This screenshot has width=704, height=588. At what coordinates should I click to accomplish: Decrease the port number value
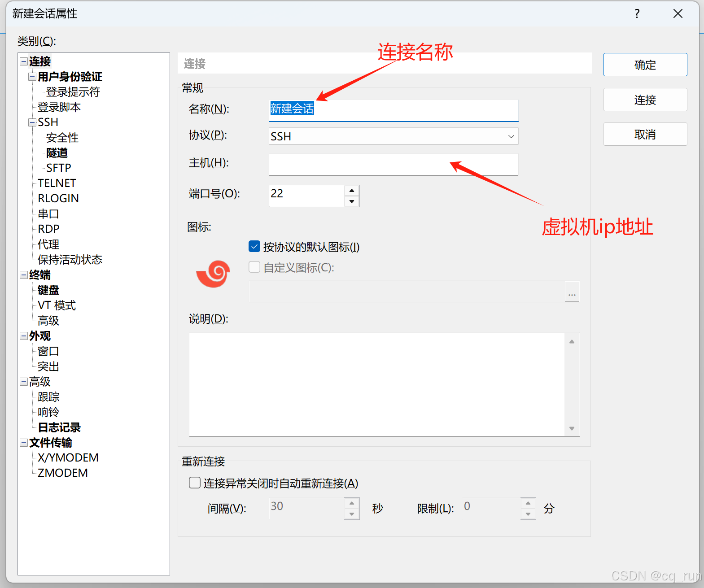(x=352, y=201)
